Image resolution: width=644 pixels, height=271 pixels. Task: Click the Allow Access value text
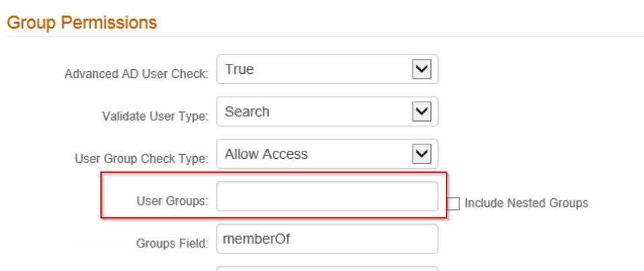point(266,154)
